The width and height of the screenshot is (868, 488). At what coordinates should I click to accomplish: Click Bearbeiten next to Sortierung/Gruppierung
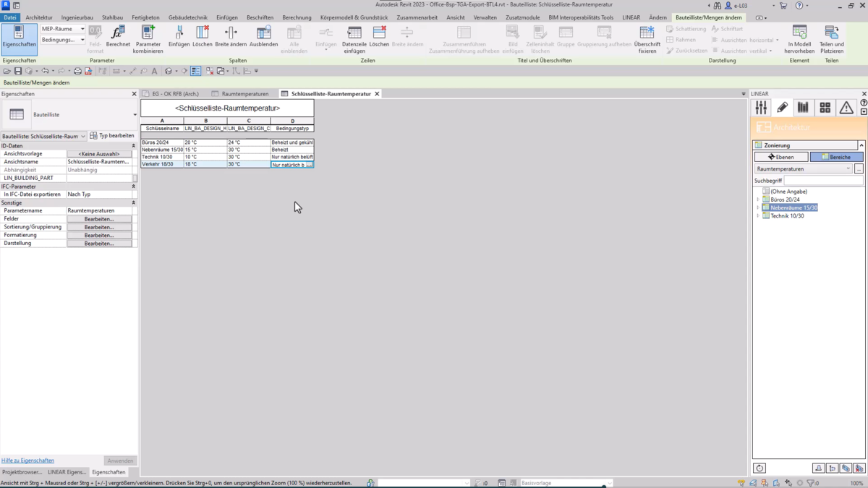click(98, 226)
